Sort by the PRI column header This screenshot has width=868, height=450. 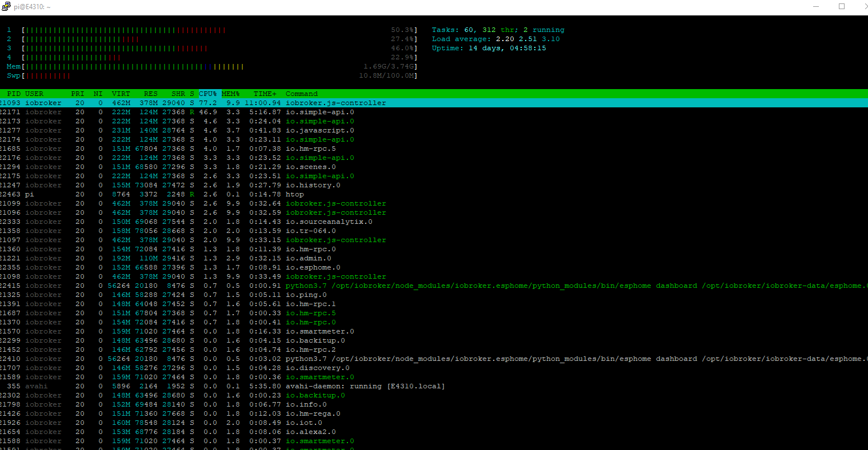pyautogui.click(x=78, y=94)
